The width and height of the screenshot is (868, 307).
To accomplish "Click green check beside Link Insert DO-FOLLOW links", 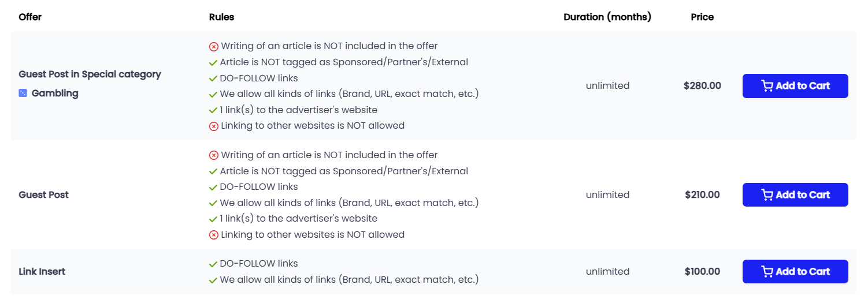I will (213, 264).
